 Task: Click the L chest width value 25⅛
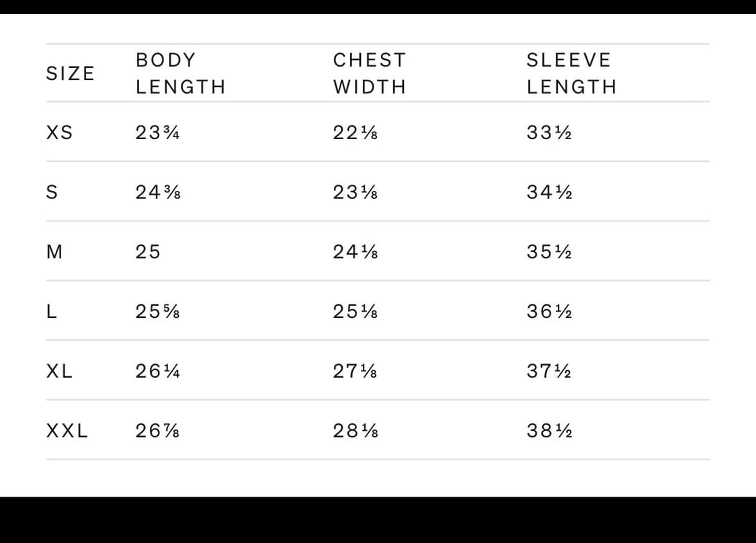[x=355, y=312]
